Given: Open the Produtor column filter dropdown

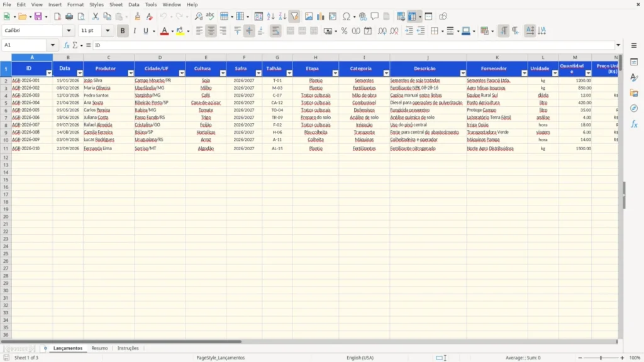Looking at the screenshot, I should click(131, 73).
